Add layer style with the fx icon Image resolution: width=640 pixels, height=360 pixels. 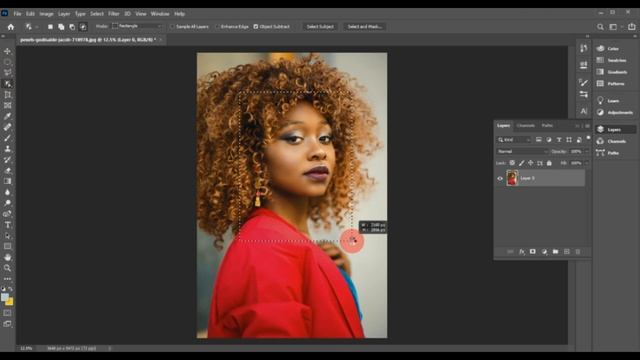[x=522, y=252]
